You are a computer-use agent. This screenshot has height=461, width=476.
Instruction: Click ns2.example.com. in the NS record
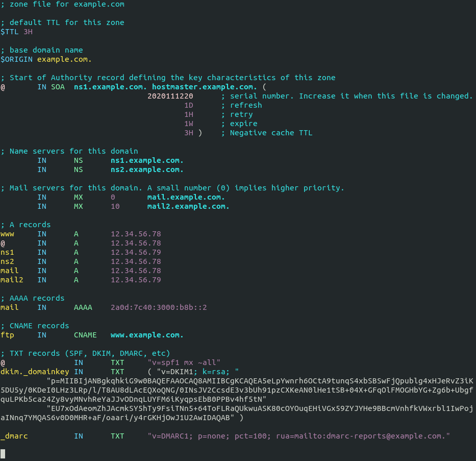click(x=147, y=170)
